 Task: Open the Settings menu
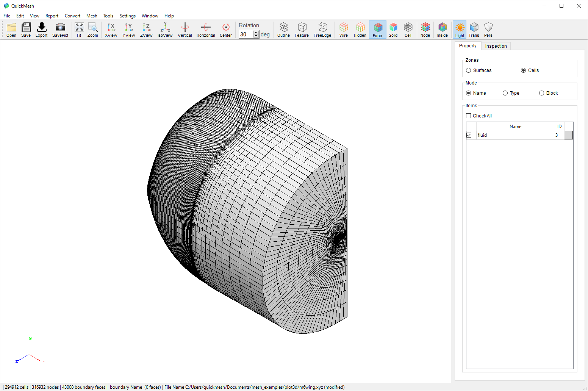point(128,16)
